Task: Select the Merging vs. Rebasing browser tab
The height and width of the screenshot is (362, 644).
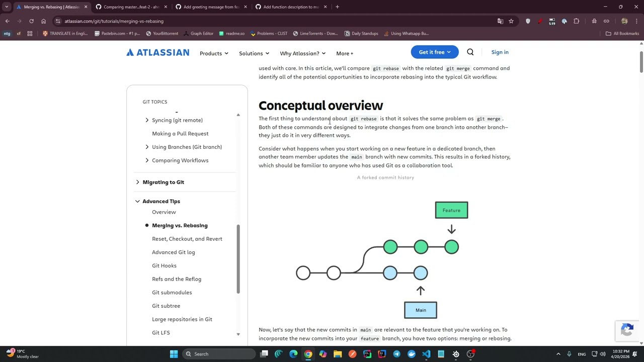Action: pos(51,7)
